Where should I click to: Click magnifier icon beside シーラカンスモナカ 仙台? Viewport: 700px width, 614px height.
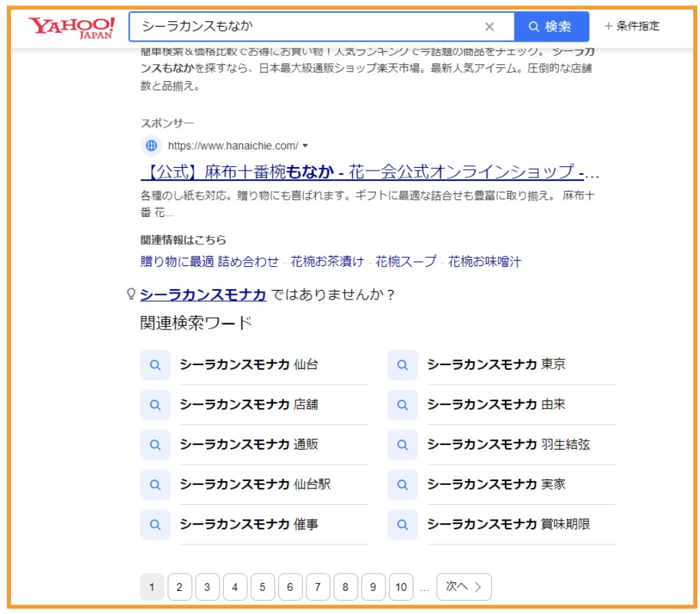coord(155,365)
